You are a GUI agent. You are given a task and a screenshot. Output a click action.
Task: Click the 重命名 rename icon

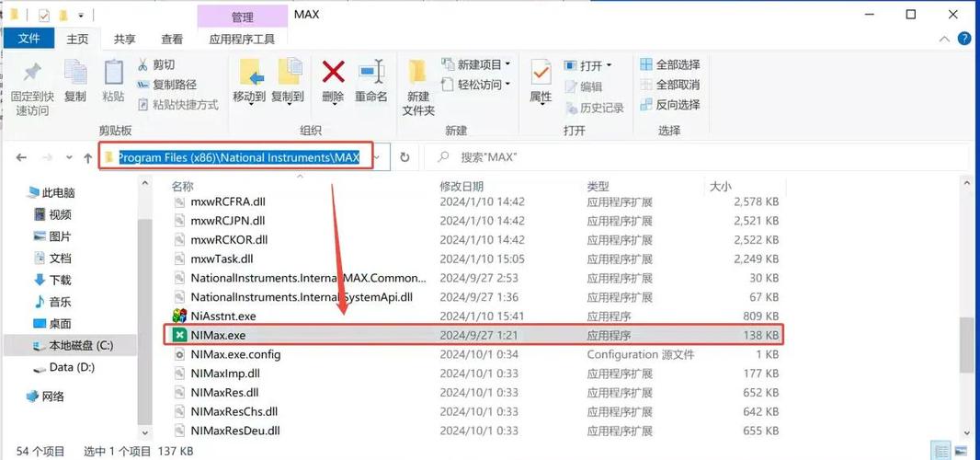tap(371, 72)
